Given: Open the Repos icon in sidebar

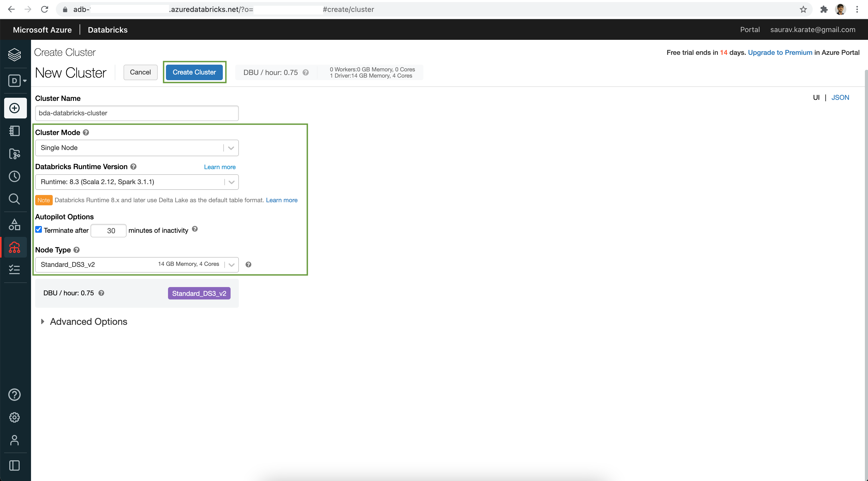Looking at the screenshot, I should tap(14, 154).
